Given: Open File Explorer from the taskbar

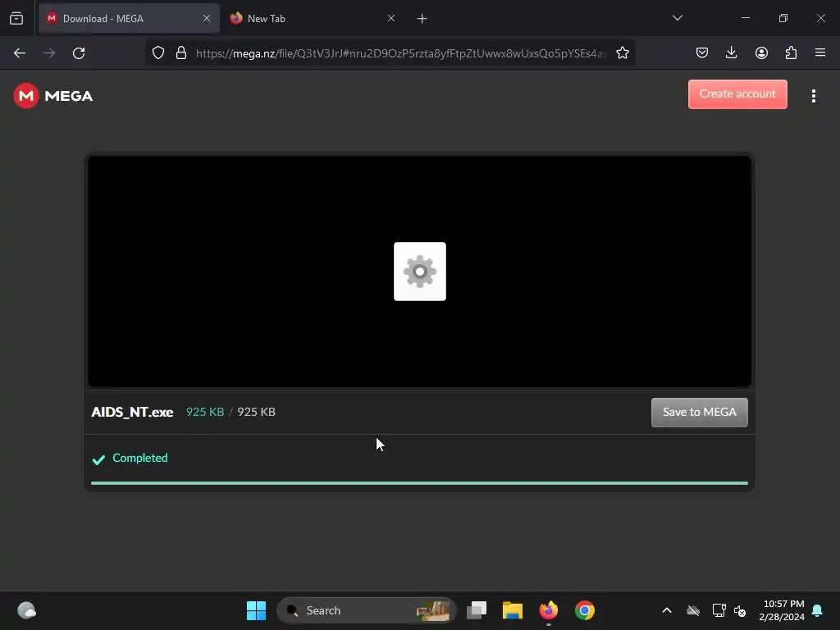Looking at the screenshot, I should pyautogui.click(x=512, y=610).
